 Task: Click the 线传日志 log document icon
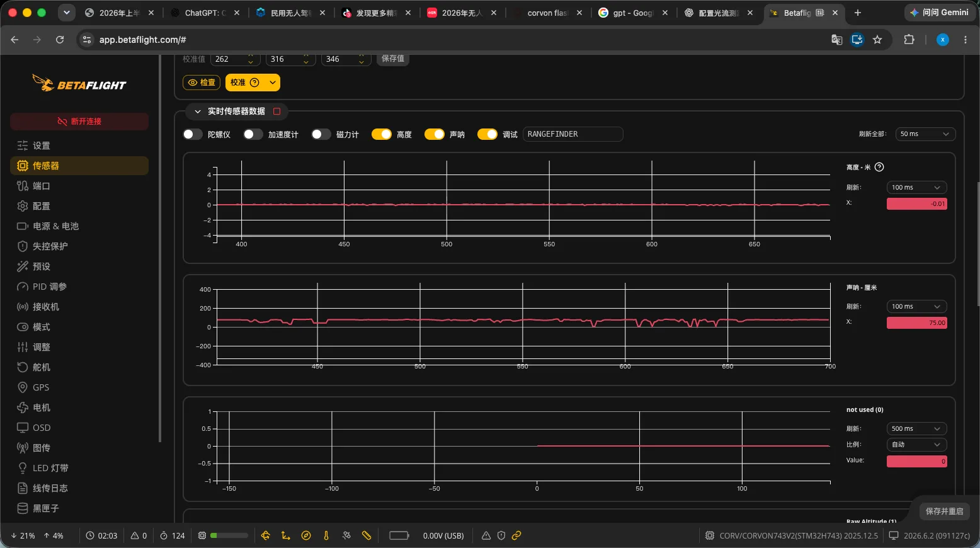pos(23,488)
